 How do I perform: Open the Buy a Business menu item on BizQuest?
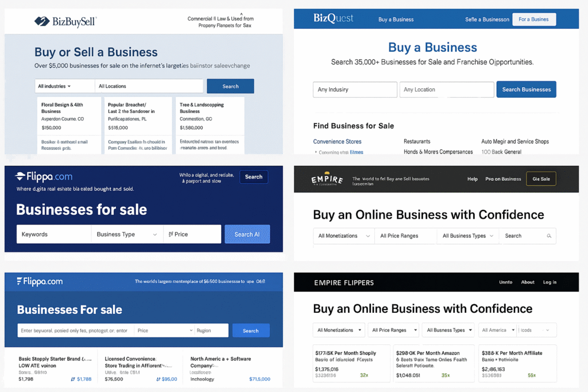coord(396,20)
